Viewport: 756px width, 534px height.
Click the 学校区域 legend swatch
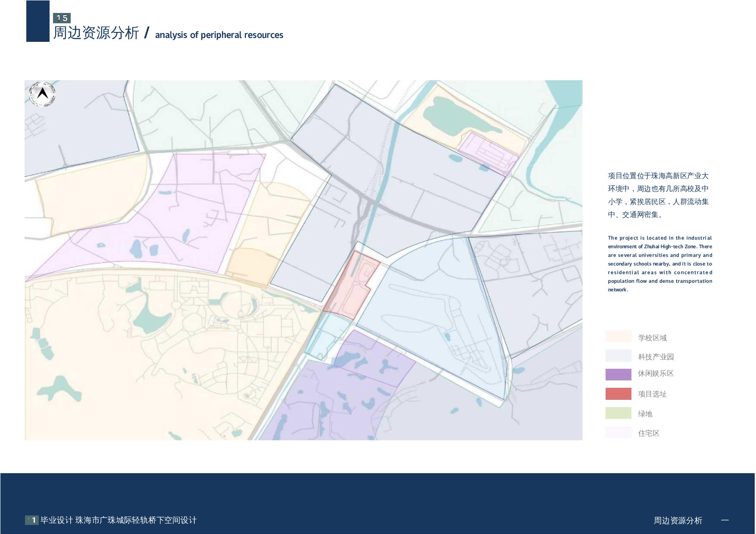(x=618, y=336)
